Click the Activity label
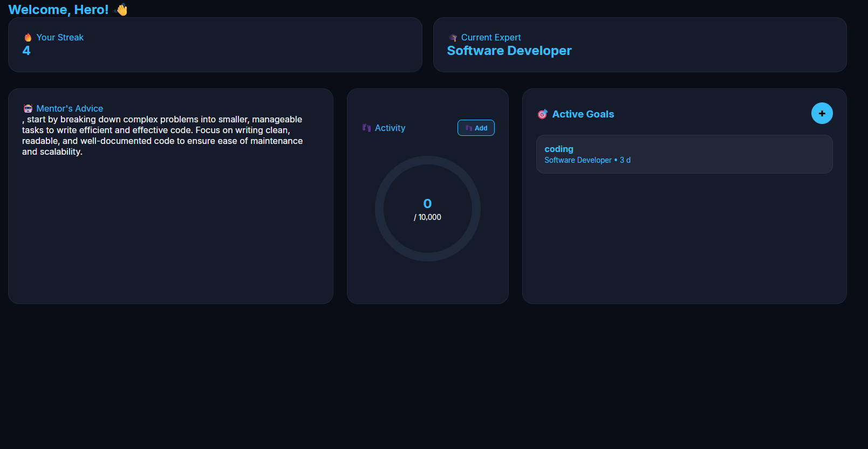This screenshot has height=449, width=868. click(x=390, y=128)
